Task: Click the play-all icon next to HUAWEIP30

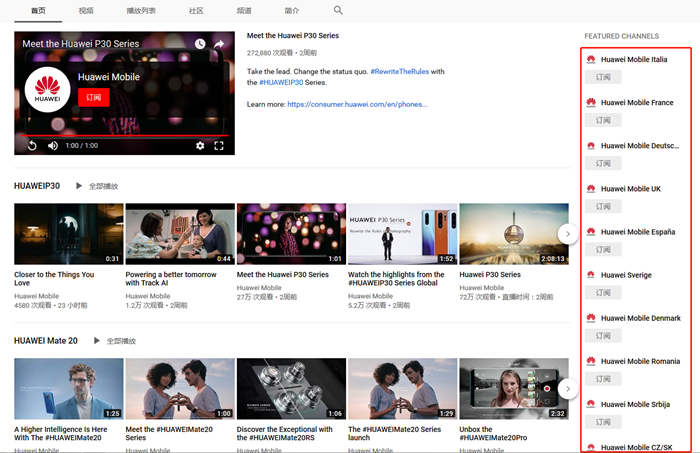Action: (x=79, y=186)
